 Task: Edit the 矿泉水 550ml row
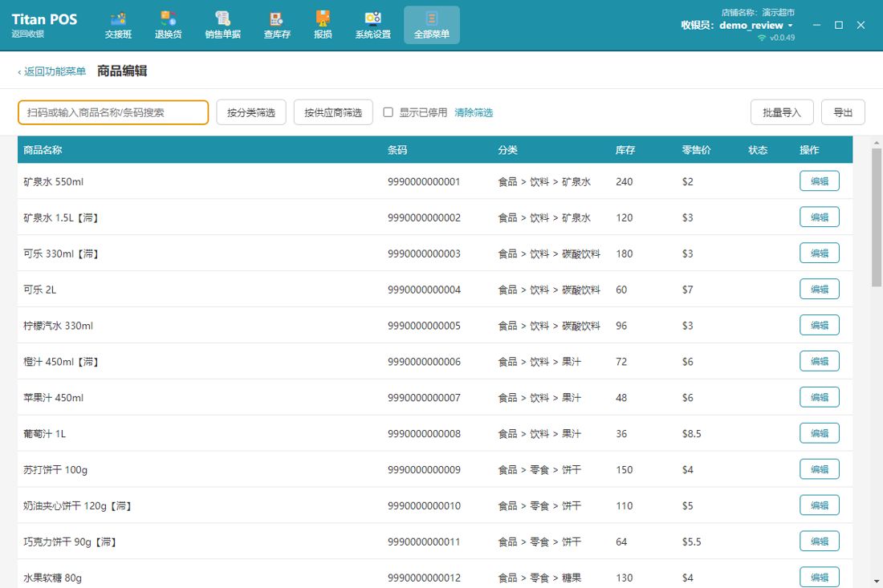point(820,181)
